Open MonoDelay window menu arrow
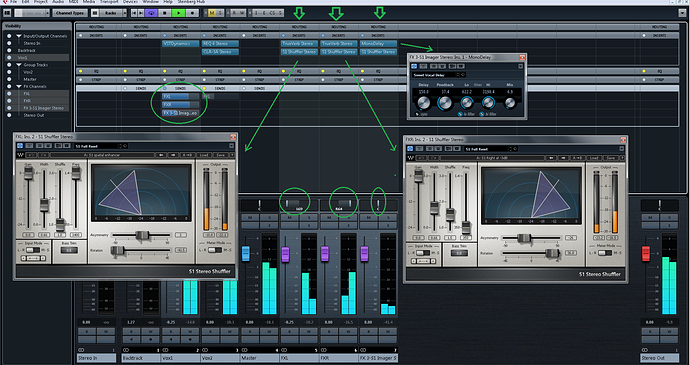 (x=521, y=66)
